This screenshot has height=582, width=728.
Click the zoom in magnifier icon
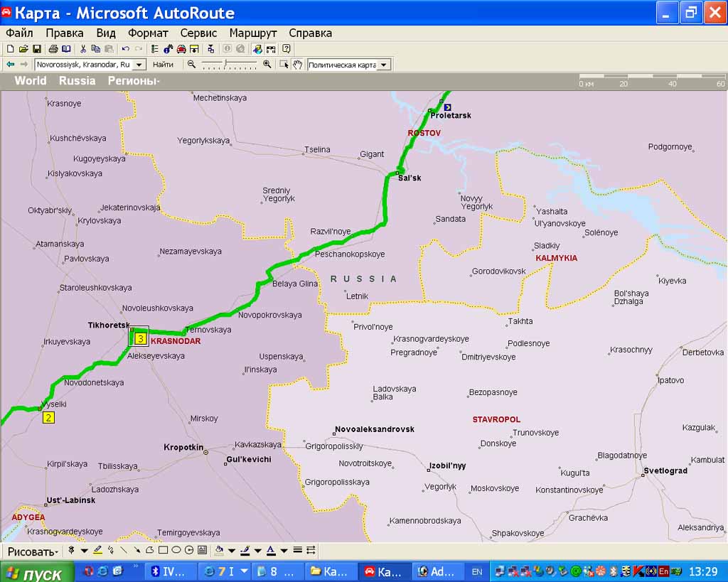[267, 64]
